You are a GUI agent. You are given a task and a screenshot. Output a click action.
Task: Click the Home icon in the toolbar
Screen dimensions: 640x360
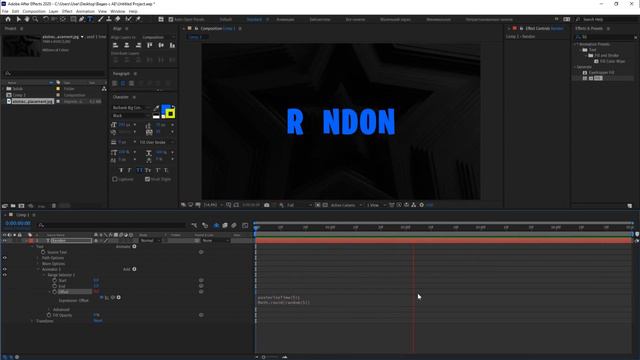tap(8, 19)
